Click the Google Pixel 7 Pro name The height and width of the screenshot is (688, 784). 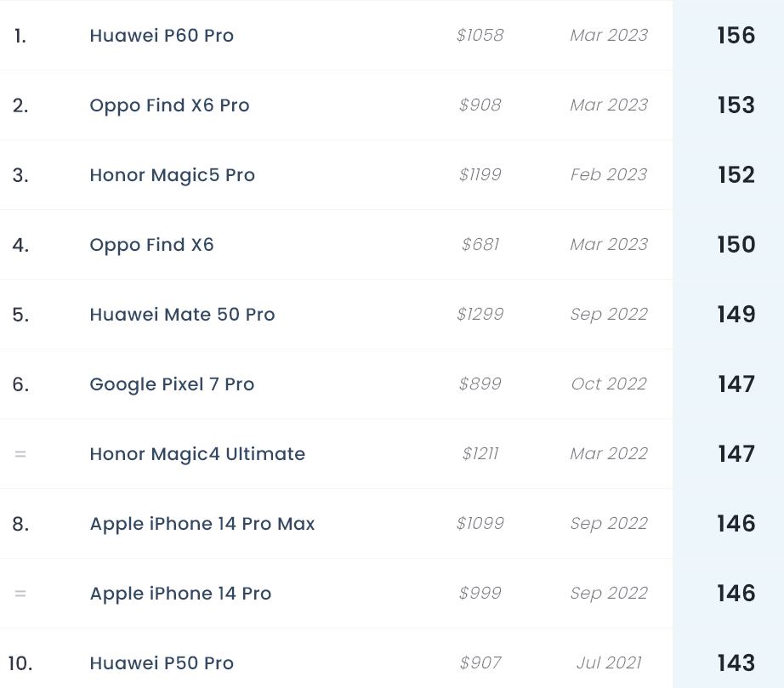(x=172, y=384)
